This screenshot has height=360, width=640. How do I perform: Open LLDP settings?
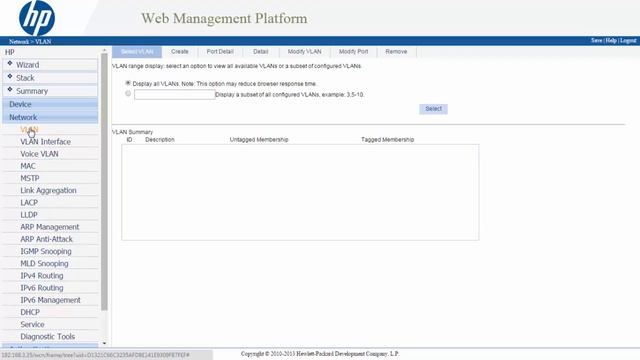[29, 215]
